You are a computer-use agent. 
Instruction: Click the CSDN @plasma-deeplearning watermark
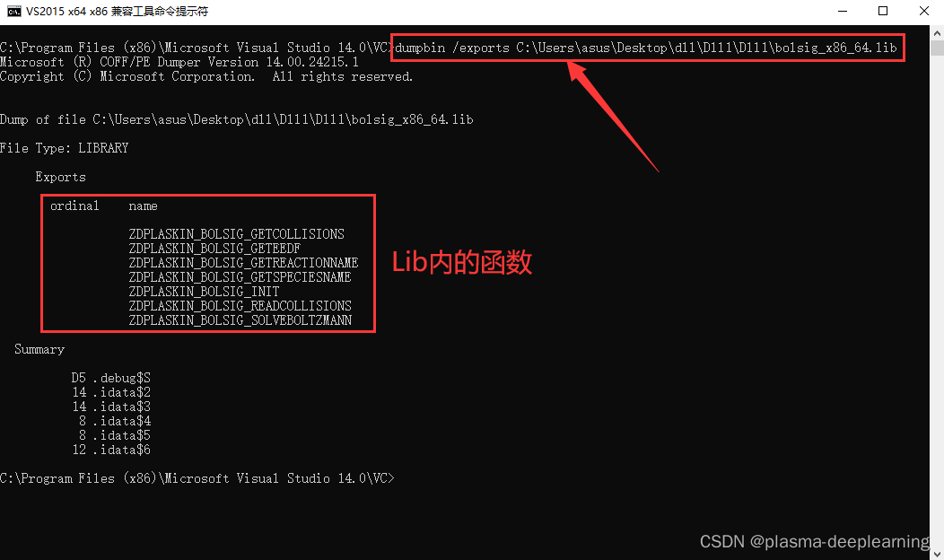click(814, 541)
